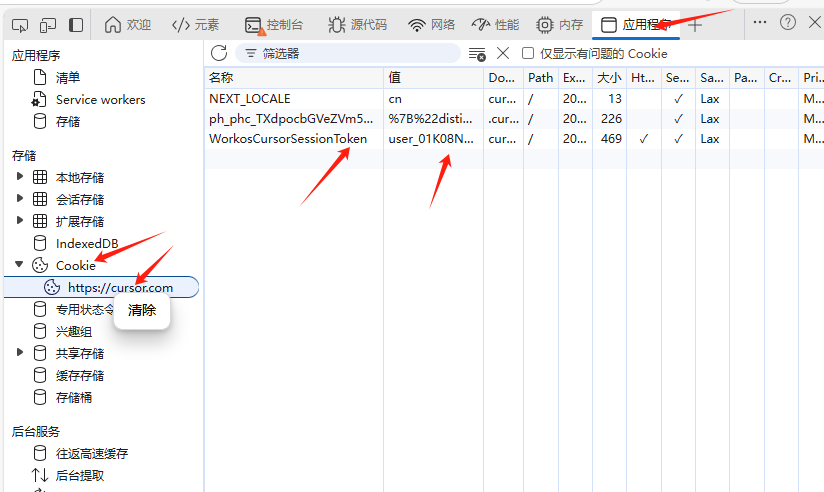This screenshot has height=492, width=824.
Task: Enable "仅显示有问题的 Cookie" checkbox
Action: pos(527,54)
